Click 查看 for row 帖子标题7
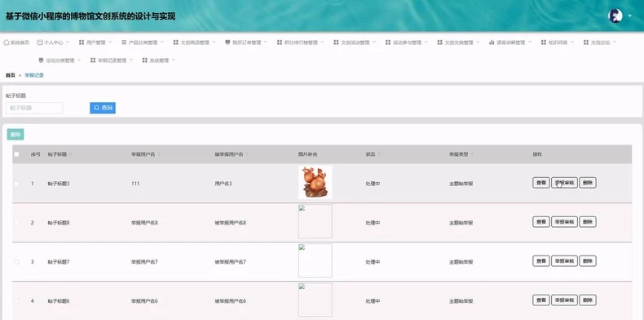 pyautogui.click(x=541, y=260)
